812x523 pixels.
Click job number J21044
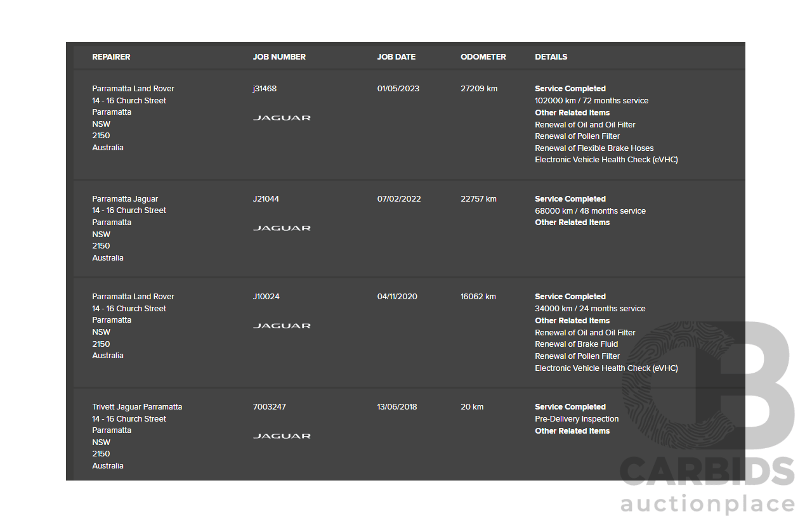point(266,199)
